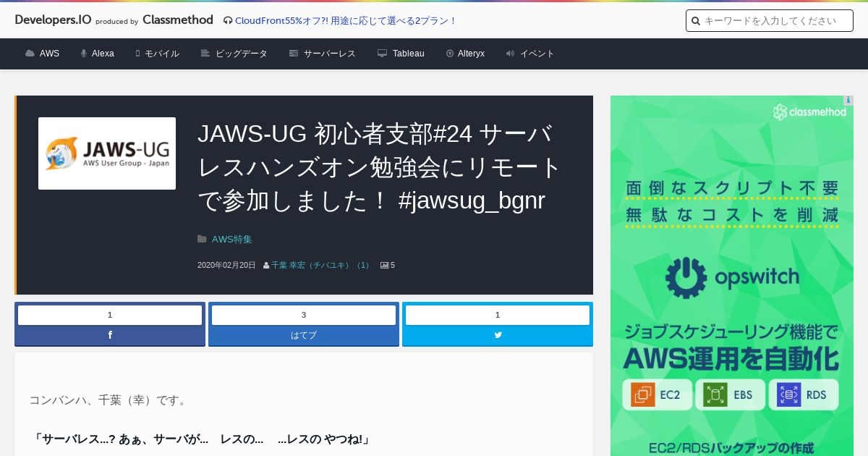Open the opswitch advertisement banner

tap(732, 276)
